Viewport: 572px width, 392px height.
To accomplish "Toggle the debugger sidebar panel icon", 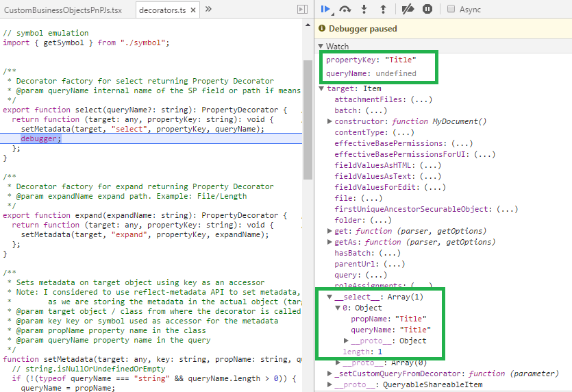I will pyautogui.click(x=302, y=9).
